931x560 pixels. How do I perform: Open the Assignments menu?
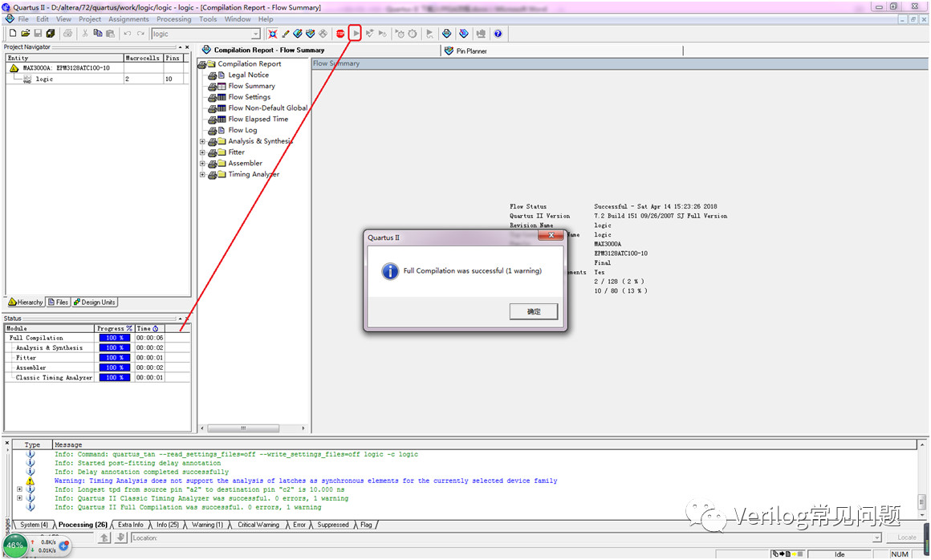128,19
